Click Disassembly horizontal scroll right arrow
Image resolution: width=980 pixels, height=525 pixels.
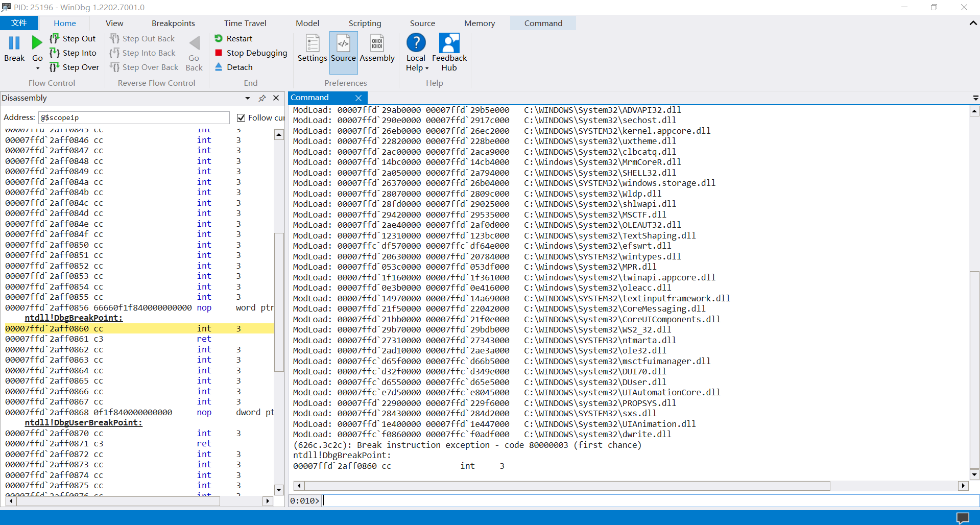point(268,501)
